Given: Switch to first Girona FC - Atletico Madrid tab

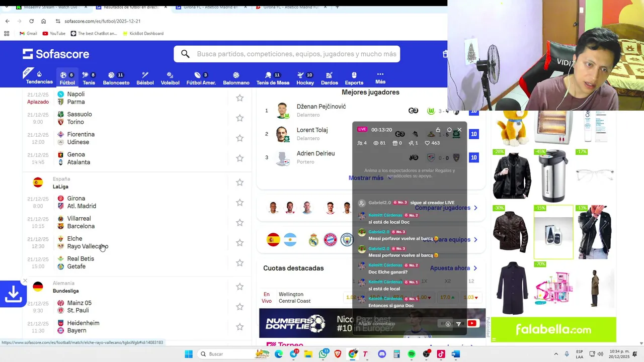Looking at the screenshot, I should 211,7.
